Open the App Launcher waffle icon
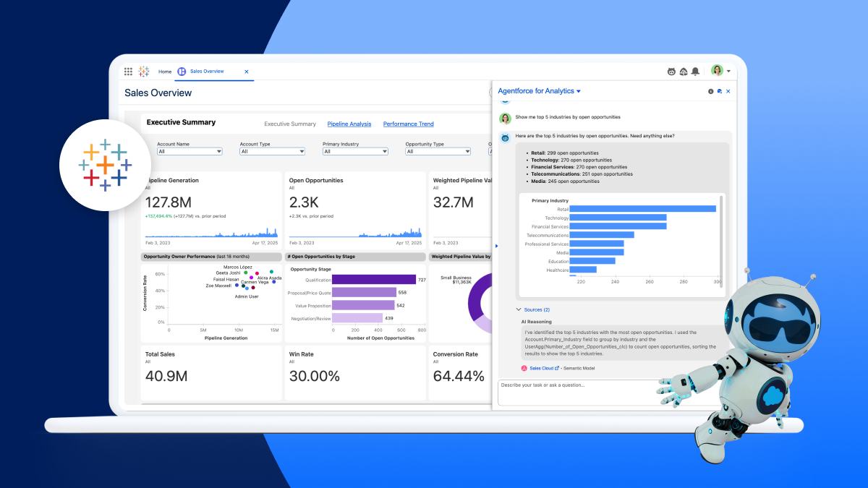 [x=129, y=71]
